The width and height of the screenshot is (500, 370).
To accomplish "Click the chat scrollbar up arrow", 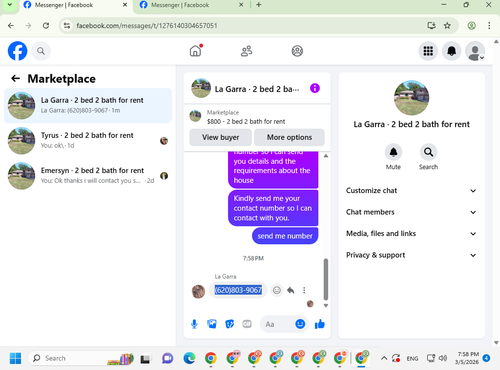I will click(326, 156).
